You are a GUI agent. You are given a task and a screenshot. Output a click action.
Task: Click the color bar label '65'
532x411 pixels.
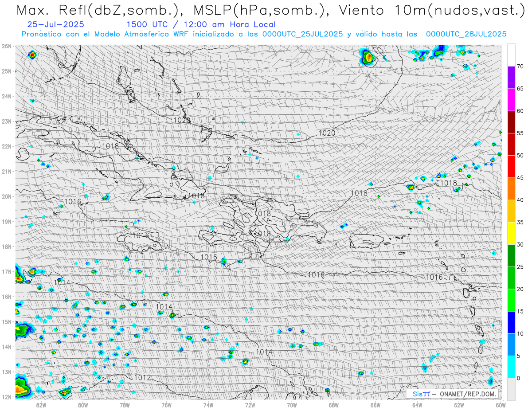tap(520, 89)
